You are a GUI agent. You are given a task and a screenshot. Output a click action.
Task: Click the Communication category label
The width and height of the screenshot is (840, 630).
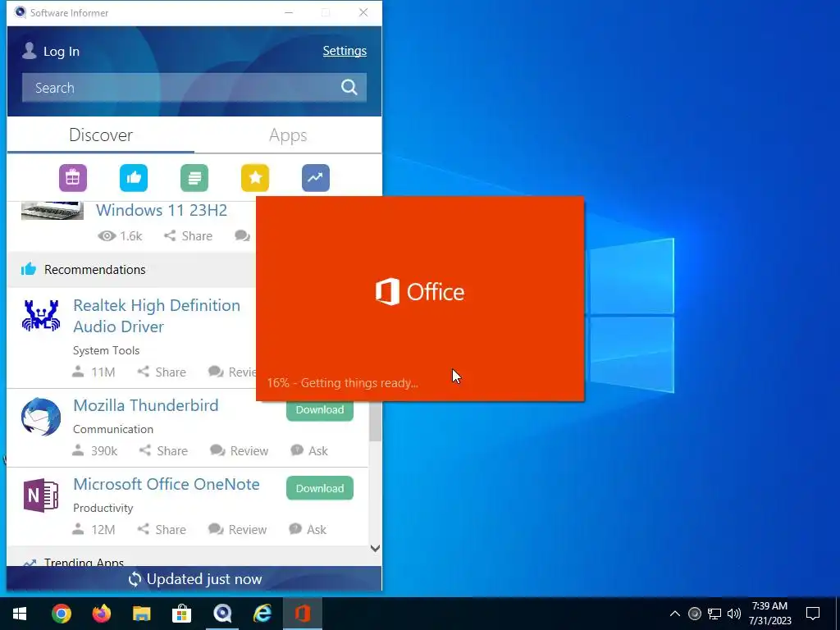tap(113, 429)
